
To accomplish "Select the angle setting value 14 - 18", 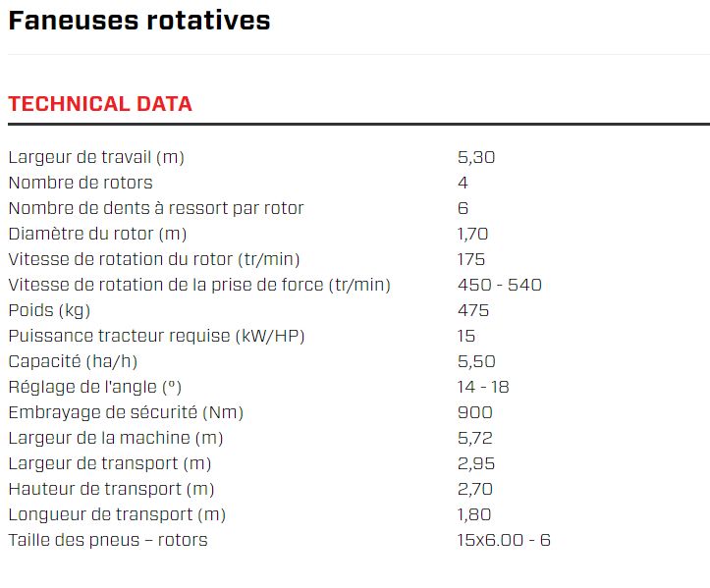I will [x=483, y=387].
